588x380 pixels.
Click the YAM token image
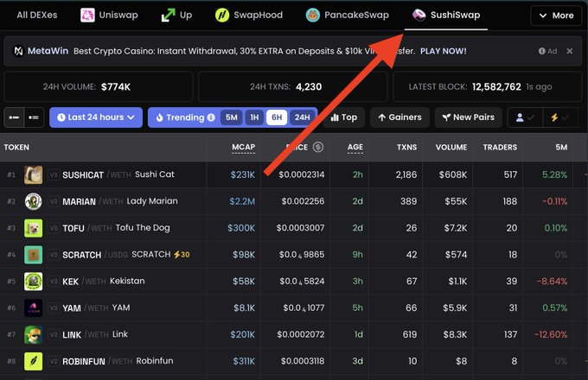click(x=34, y=308)
